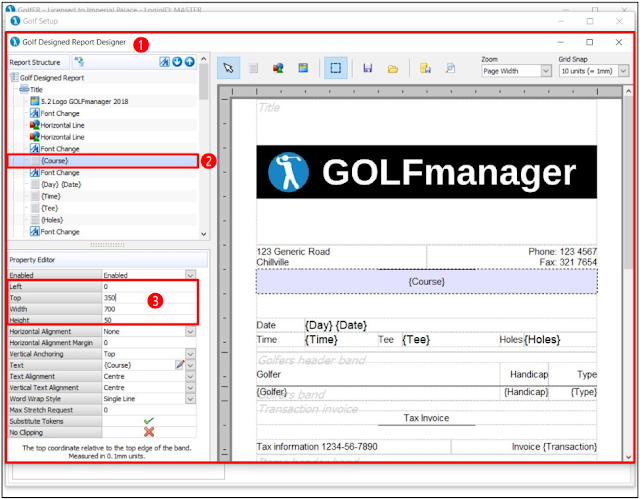Open the Text property dropdown arrow
Viewport: 640px width, 499px height.
coord(190,365)
